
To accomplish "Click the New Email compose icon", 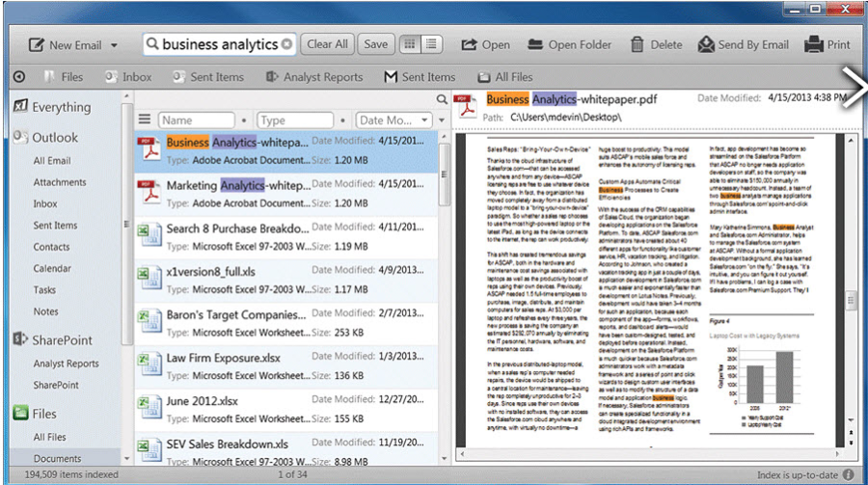I will pos(37,45).
